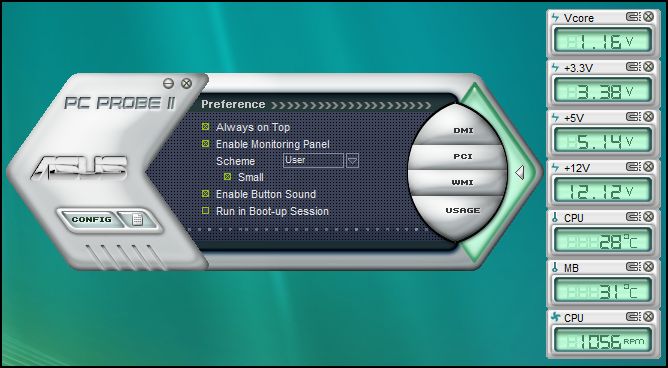Click the Scheme field showing User
The image size is (668, 368).
coord(313,161)
